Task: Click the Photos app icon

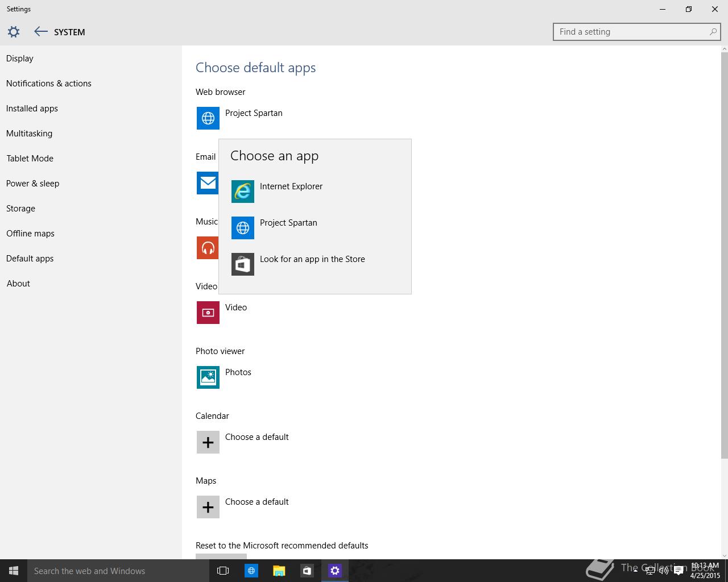Action: pyautogui.click(x=208, y=377)
